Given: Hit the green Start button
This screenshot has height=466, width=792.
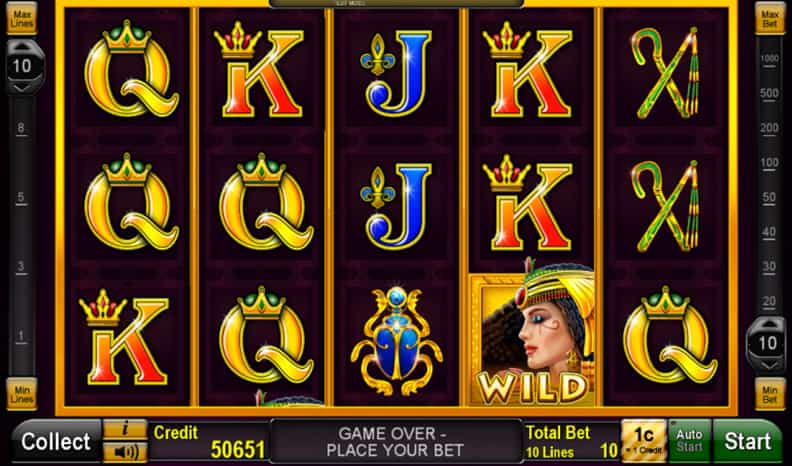Looking at the screenshot, I should [748, 441].
